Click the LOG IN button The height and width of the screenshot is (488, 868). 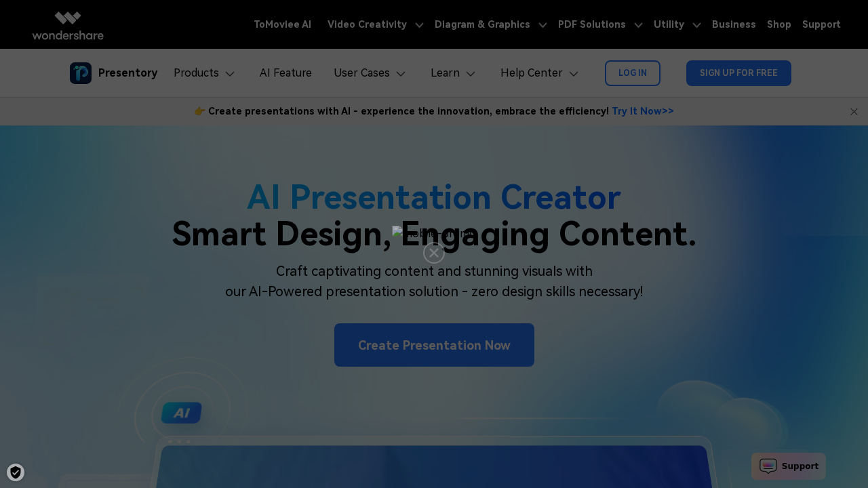coord(632,73)
